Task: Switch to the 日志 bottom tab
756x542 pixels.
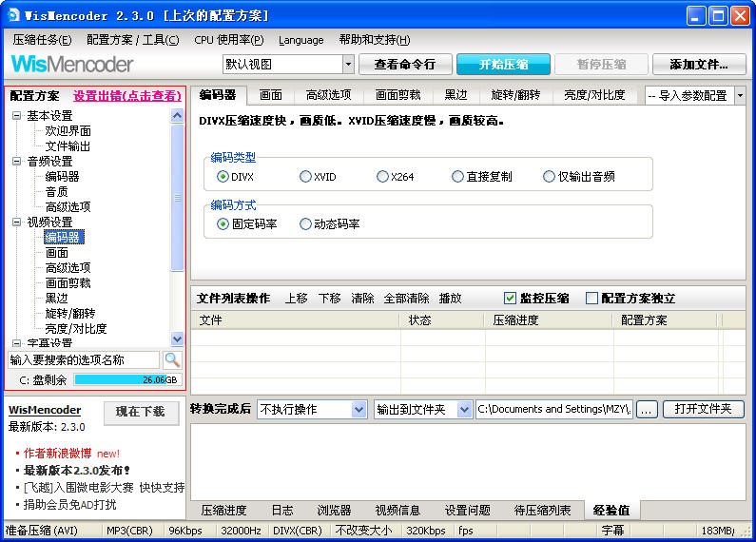Action: [x=282, y=511]
